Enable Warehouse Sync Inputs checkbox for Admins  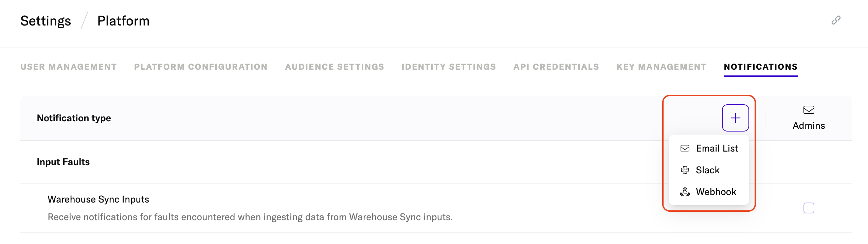coord(809,208)
